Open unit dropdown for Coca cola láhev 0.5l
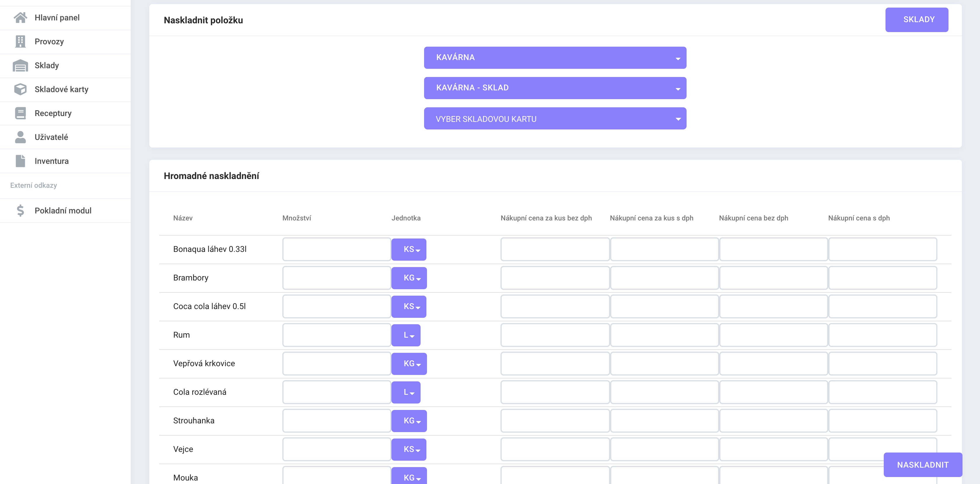The image size is (980, 484). tap(409, 306)
